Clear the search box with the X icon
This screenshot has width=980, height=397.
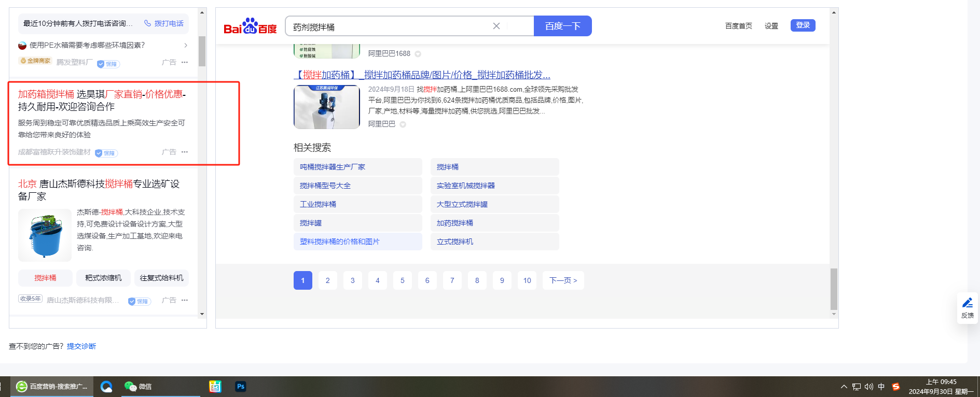(x=496, y=26)
